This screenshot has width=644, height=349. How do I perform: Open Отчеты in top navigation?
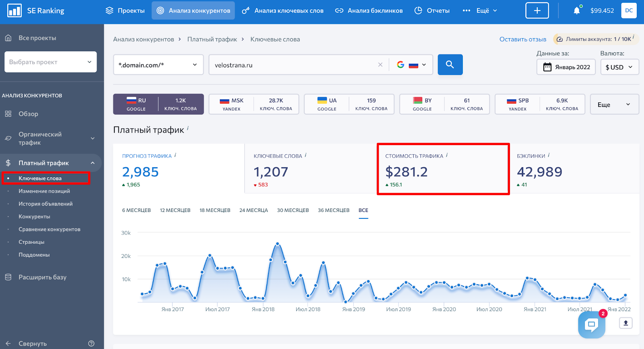[432, 10]
